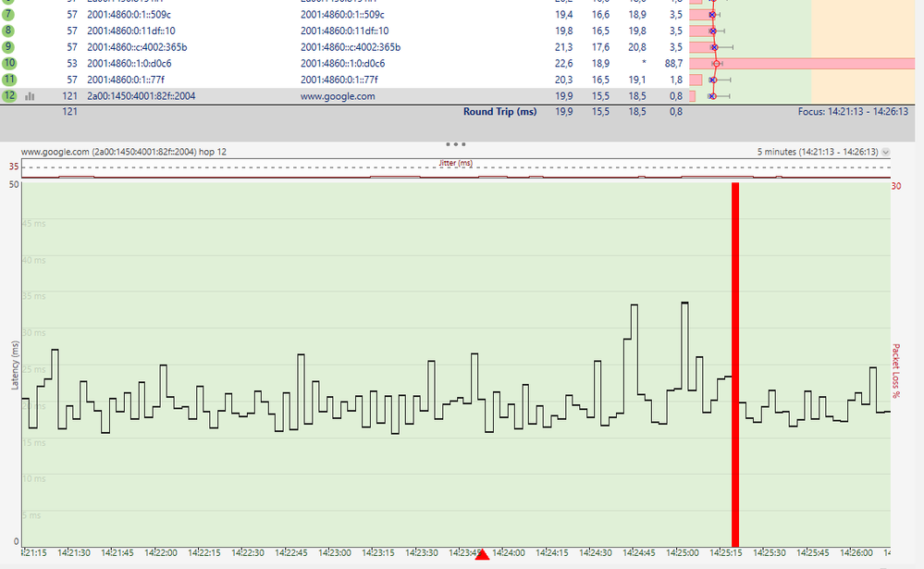Toggle the timeline graph icon for hop 12
924x569 pixels.
pyautogui.click(x=30, y=96)
